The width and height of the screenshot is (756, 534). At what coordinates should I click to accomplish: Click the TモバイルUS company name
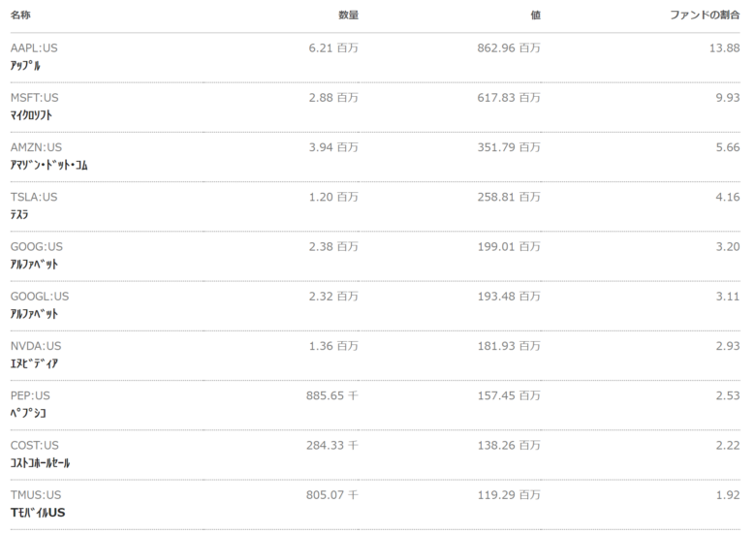[38, 513]
